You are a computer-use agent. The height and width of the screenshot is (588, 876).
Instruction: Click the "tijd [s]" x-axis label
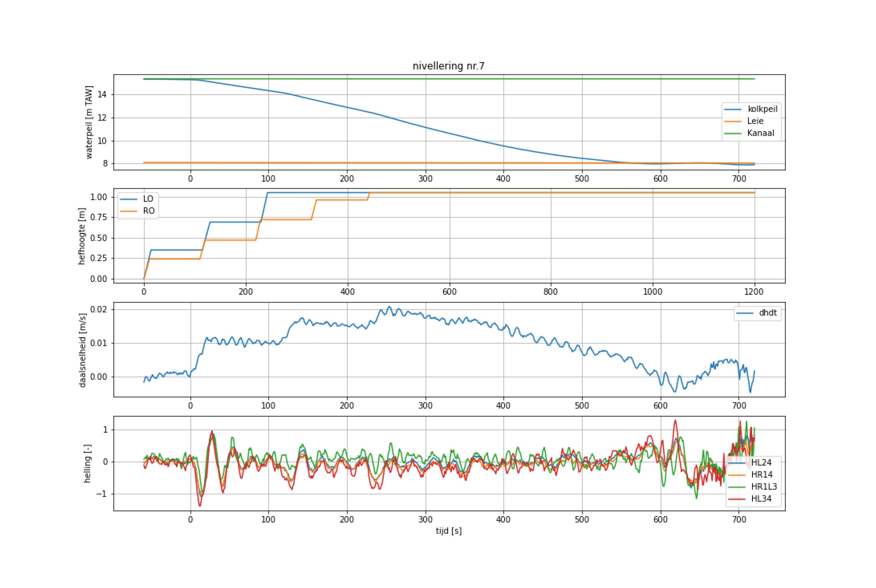coord(449,531)
